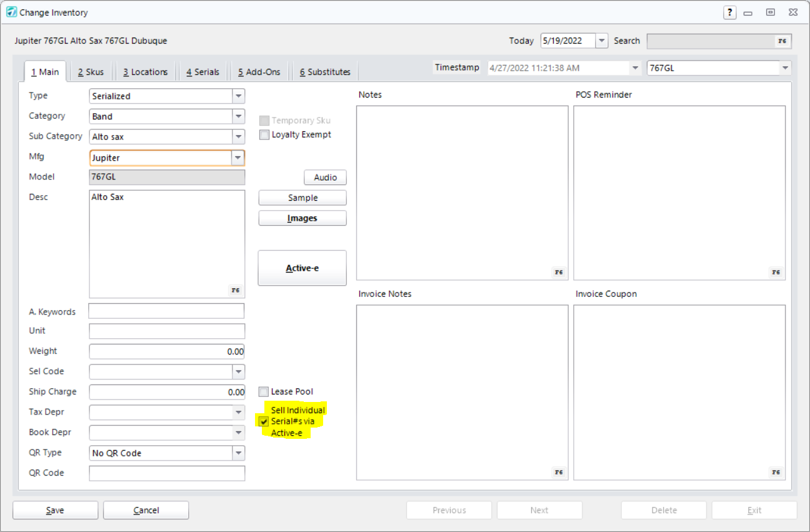Click the help question mark icon
The width and height of the screenshot is (810, 532).
(729, 12)
